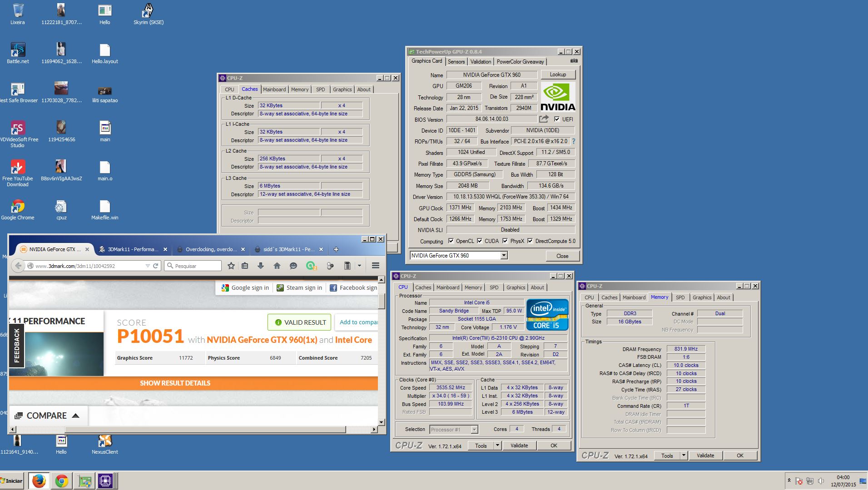
Task: Share BIOS version with GPU-Z export icon
Action: [x=544, y=119]
